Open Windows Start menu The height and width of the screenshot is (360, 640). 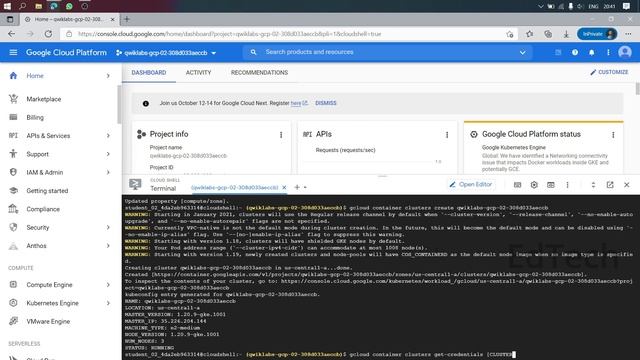[x=7, y=6]
